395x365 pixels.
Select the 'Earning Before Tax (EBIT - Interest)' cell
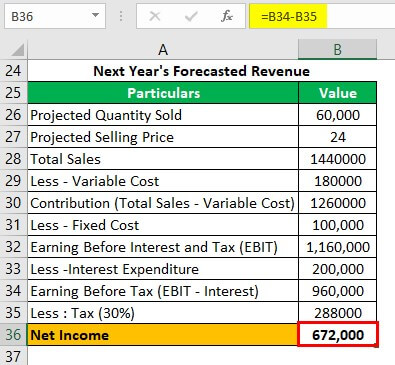tap(163, 291)
